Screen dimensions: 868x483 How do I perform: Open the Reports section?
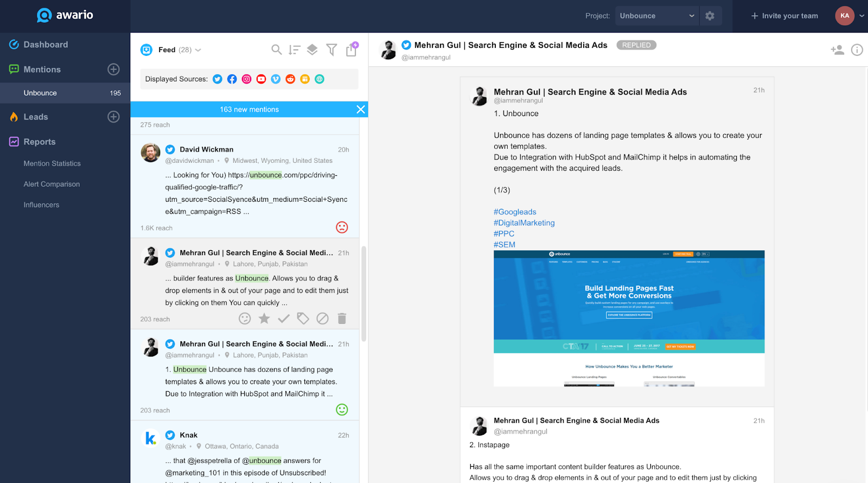[39, 142]
